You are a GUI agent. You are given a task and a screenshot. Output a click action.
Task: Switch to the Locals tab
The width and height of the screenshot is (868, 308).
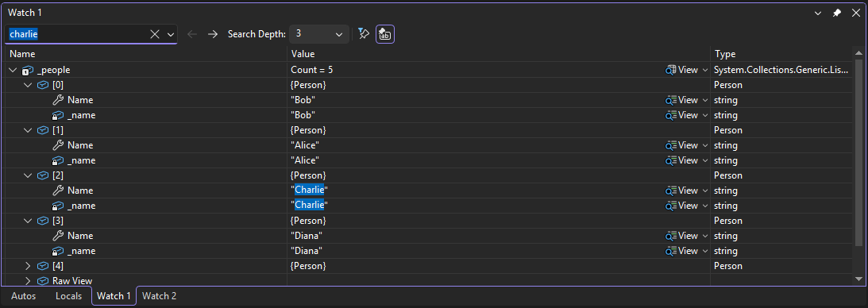68,296
